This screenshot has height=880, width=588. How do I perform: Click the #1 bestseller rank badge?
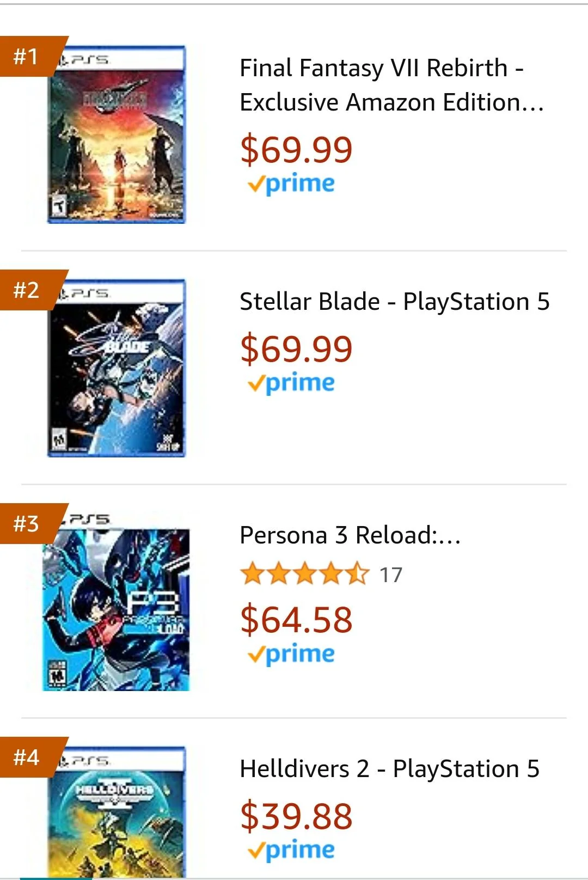pos(30,56)
